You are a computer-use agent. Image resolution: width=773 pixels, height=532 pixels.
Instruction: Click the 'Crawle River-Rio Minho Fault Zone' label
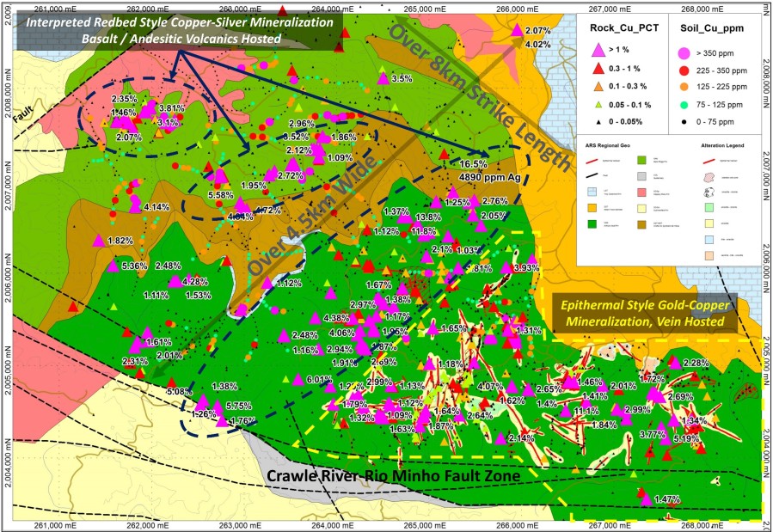pos(394,475)
